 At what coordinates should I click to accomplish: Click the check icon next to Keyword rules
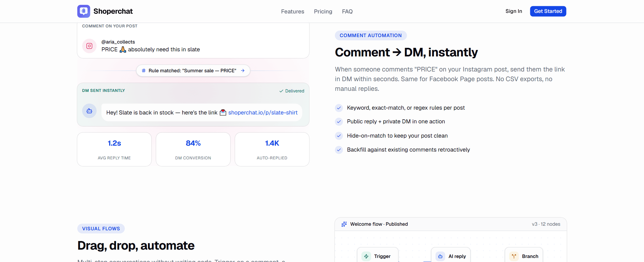339,108
